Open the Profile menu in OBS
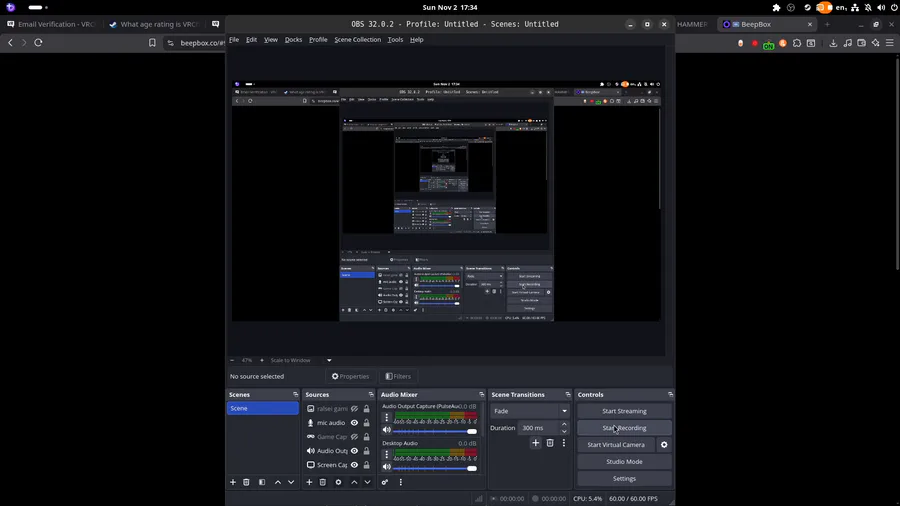This screenshot has width=900, height=506. 318,40
